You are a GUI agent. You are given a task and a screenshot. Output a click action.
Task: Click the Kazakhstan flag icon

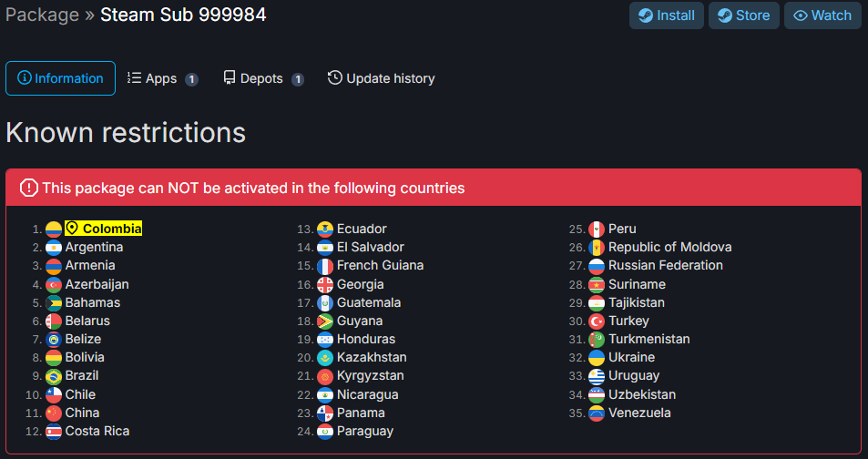pos(325,358)
